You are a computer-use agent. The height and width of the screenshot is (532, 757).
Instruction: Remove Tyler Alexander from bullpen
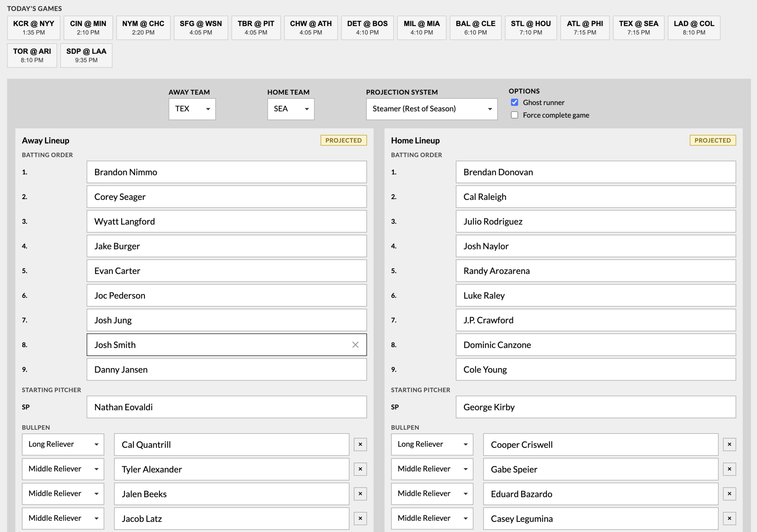tap(360, 469)
